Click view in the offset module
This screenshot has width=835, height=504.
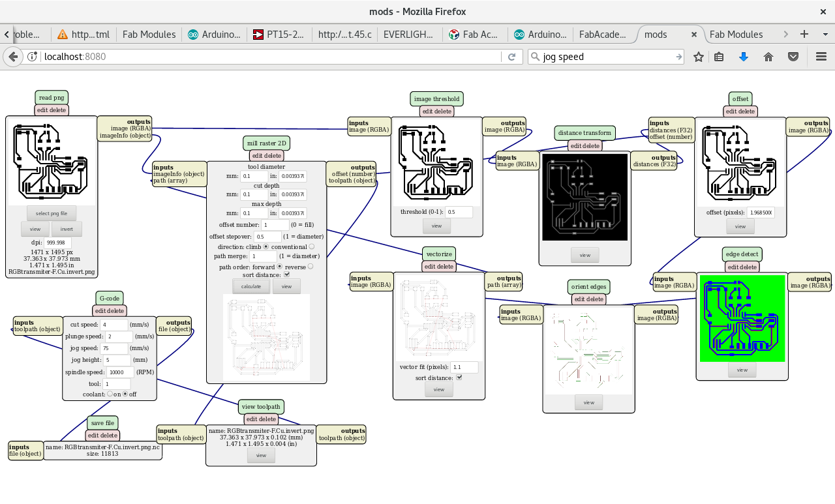(740, 226)
